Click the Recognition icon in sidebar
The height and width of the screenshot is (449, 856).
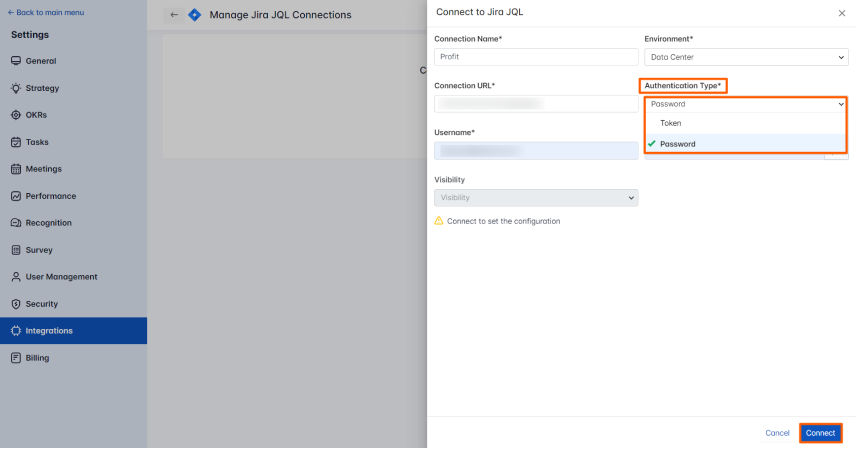tap(16, 223)
